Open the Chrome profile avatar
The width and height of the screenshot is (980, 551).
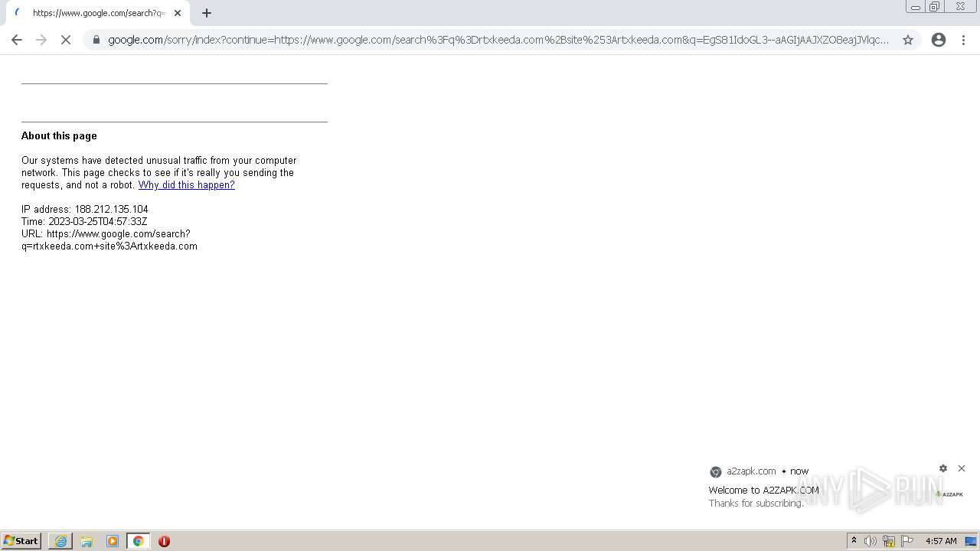coord(939,40)
